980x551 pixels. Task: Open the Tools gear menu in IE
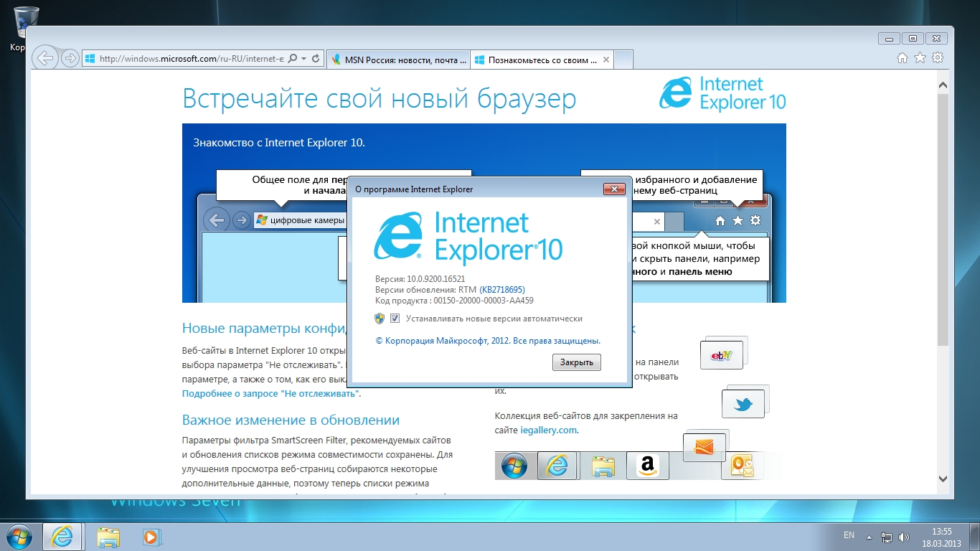tap(938, 58)
